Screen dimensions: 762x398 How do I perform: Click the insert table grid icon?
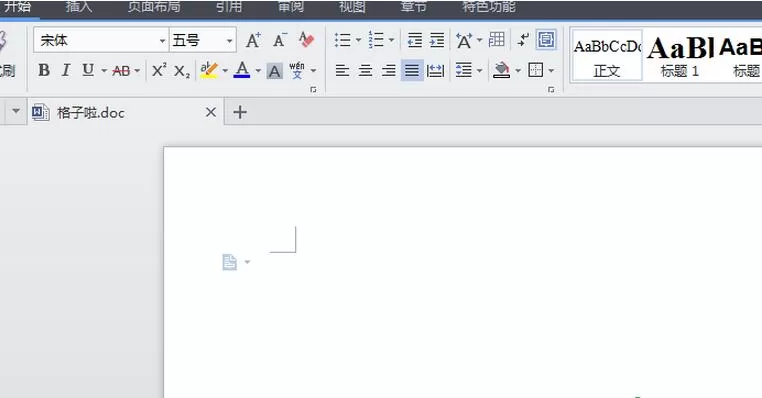[x=497, y=39]
